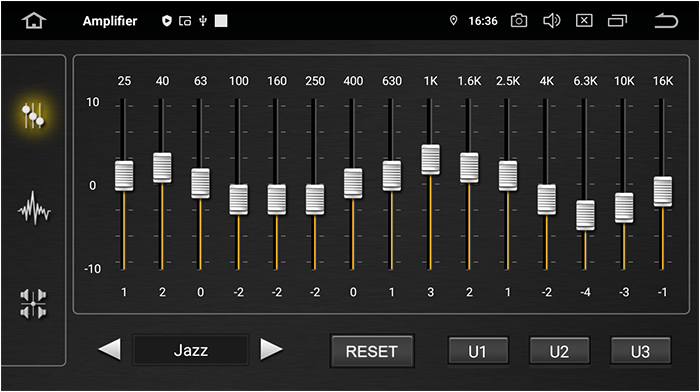Click the 6.3K slider handle
The width and height of the screenshot is (700, 392).
coord(585,215)
